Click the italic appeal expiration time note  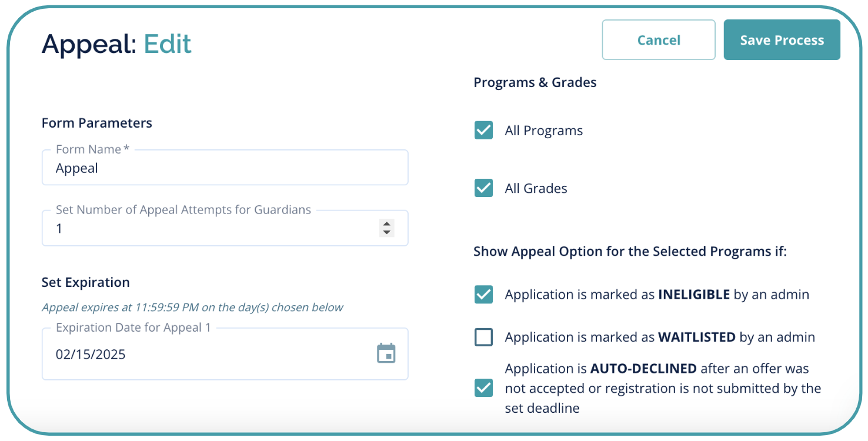[192, 308]
